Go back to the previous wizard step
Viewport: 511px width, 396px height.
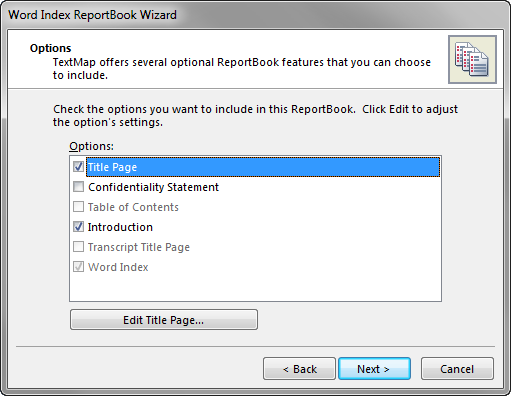pos(299,369)
